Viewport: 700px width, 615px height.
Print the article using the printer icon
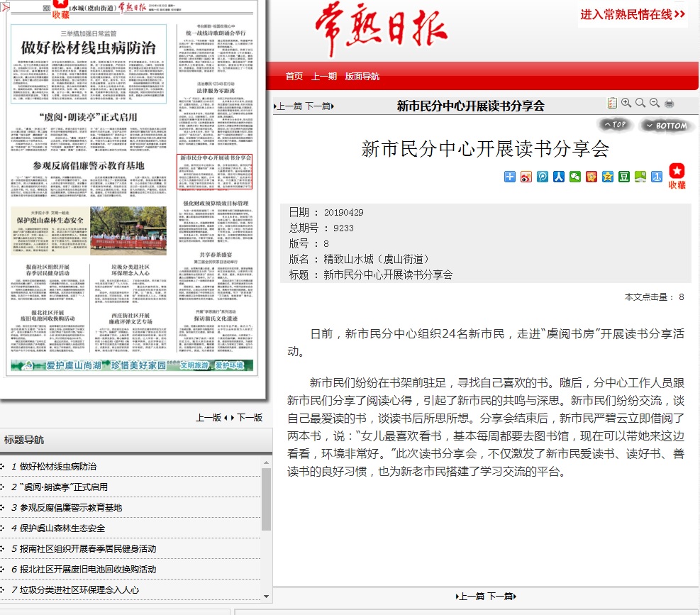point(670,104)
